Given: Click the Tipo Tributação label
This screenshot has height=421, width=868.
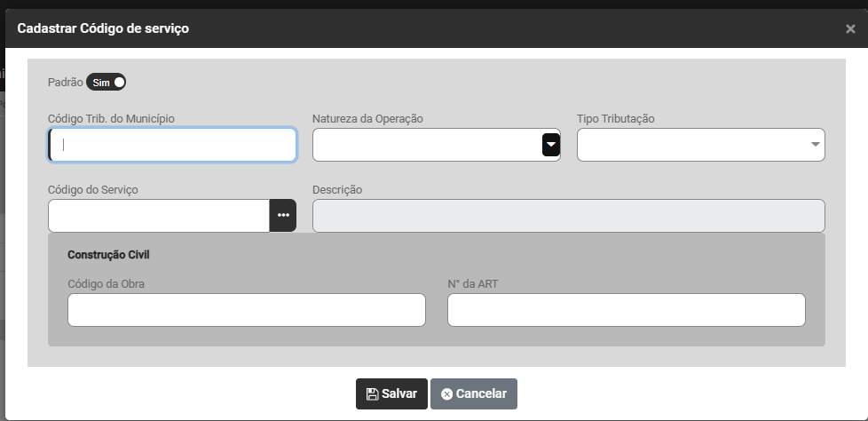Looking at the screenshot, I should [x=616, y=119].
